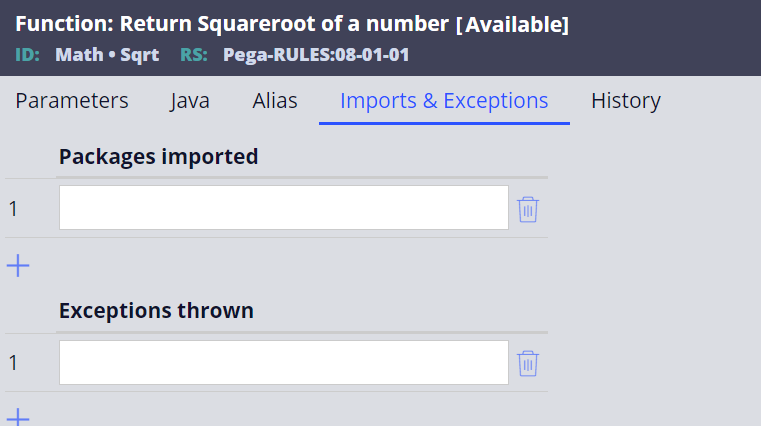Click row number 1 in Packages imported
Viewport: 761px width, 426px height.
tap(13, 209)
